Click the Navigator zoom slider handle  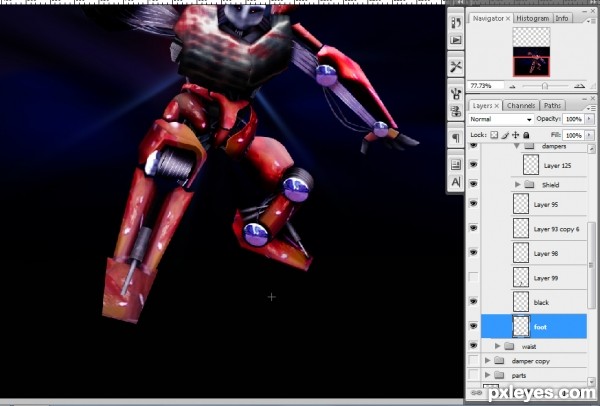point(545,86)
